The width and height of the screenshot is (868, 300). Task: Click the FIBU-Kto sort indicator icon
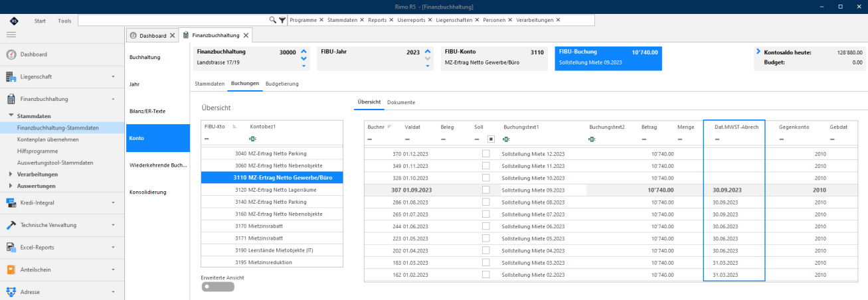[x=234, y=125]
